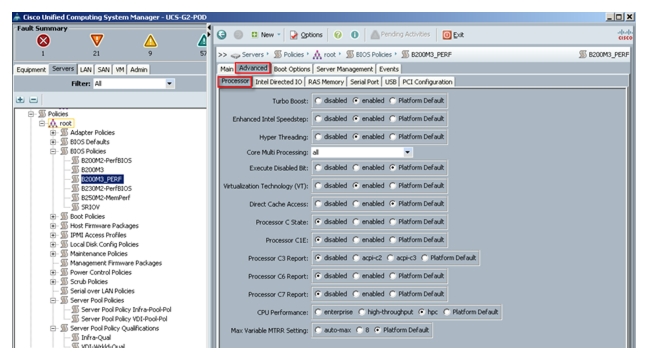This screenshot has height=361, width=649.
Task: Click Collapse All minus icon
Action: coord(34,100)
